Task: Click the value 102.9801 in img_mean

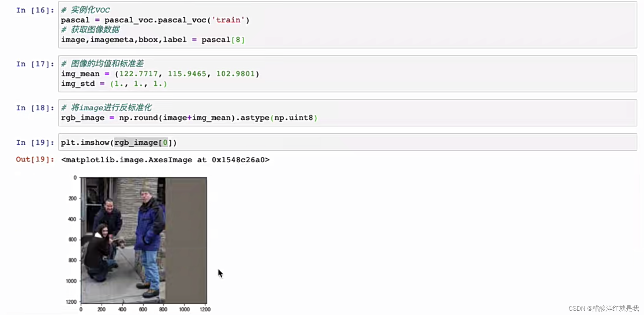Action: [x=235, y=74]
